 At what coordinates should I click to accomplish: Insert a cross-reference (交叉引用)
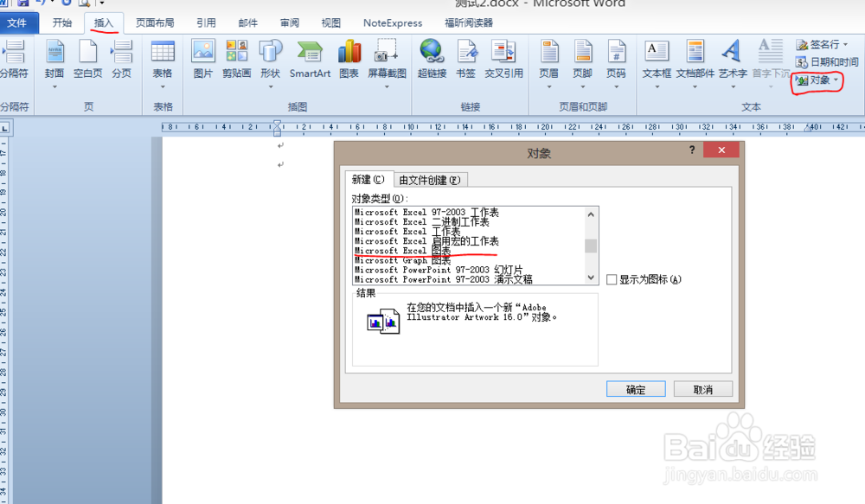coord(503,60)
